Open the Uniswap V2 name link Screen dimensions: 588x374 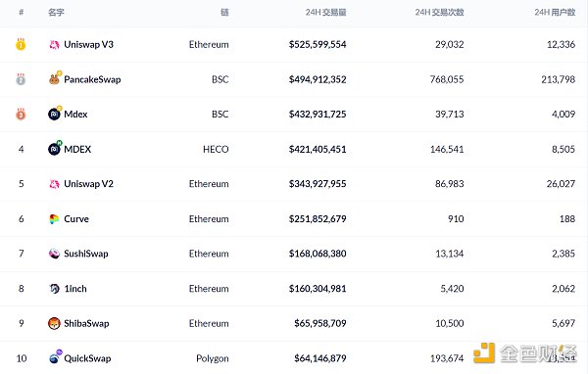click(88, 184)
